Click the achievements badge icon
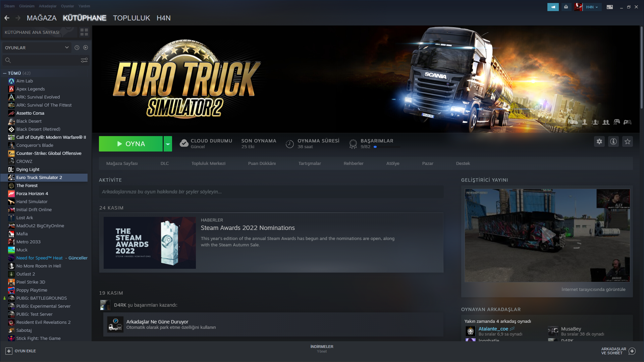Viewport: 644px width, 362px height. click(353, 144)
